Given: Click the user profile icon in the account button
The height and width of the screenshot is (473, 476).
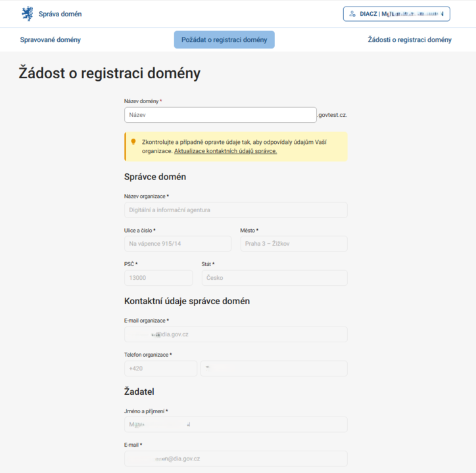Looking at the screenshot, I should click(x=352, y=14).
